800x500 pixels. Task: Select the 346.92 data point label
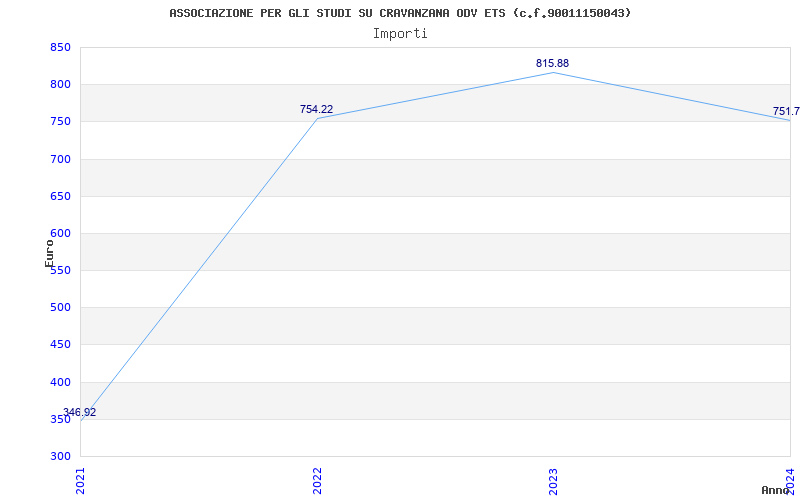(x=80, y=412)
